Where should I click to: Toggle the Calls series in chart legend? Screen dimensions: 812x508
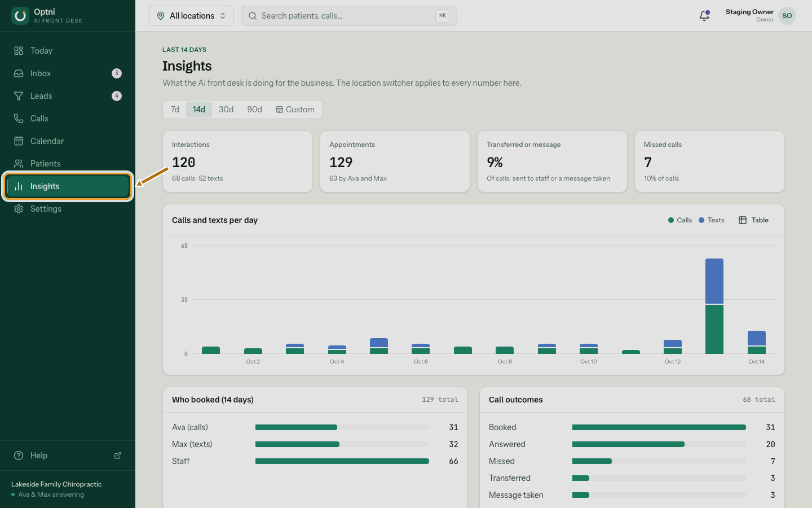tap(680, 220)
